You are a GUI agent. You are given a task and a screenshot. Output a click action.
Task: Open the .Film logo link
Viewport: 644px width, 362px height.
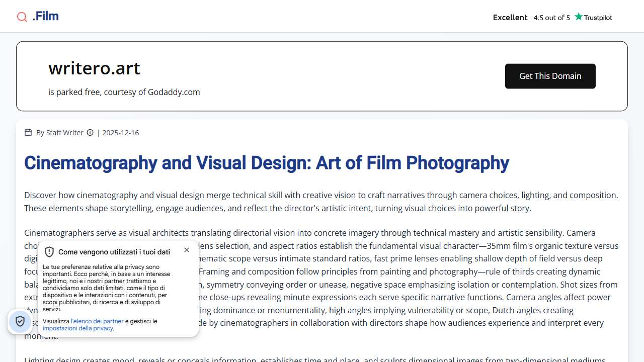45,16
